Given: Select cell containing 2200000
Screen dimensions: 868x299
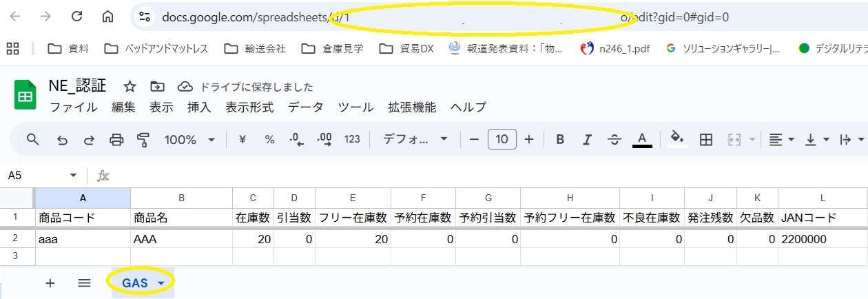Looking at the screenshot, I should pyautogui.click(x=823, y=239).
